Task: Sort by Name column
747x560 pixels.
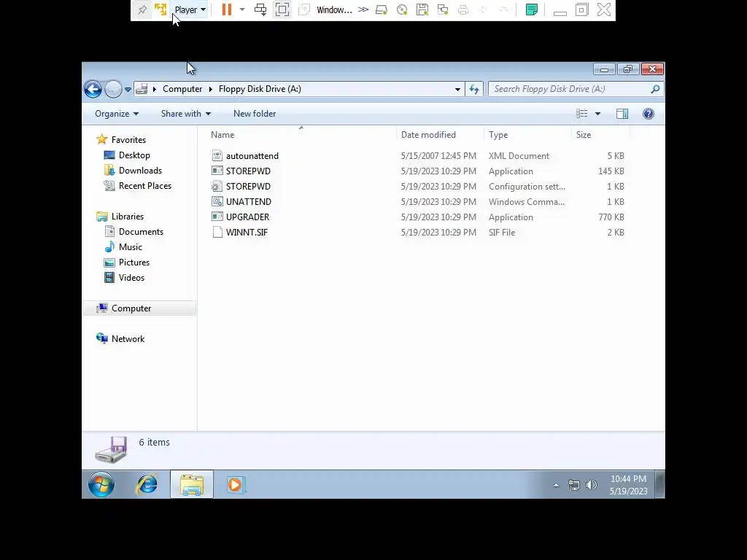Action: 301,135
